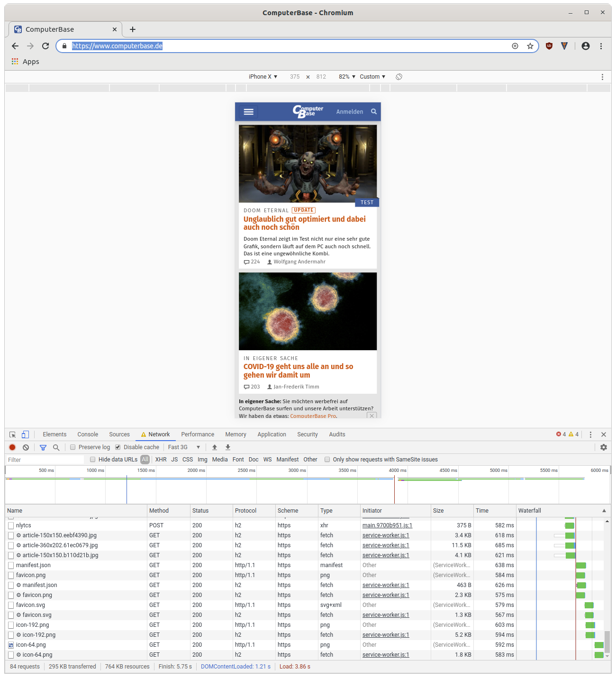This screenshot has width=616, height=678.
Task: Switch to the Elements tab
Action: pyautogui.click(x=54, y=434)
